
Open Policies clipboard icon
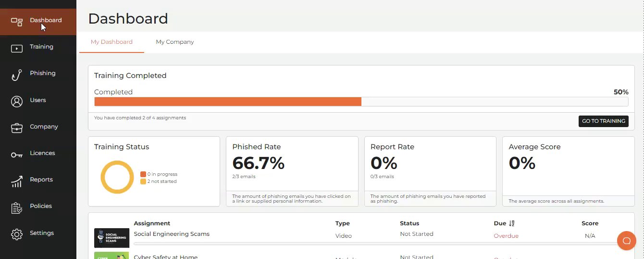pyautogui.click(x=17, y=207)
